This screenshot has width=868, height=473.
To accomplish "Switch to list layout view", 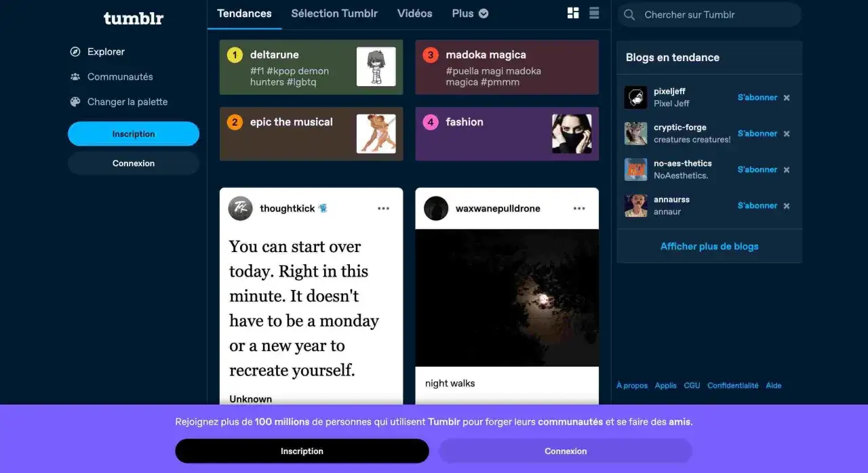I will pyautogui.click(x=594, y=13).
